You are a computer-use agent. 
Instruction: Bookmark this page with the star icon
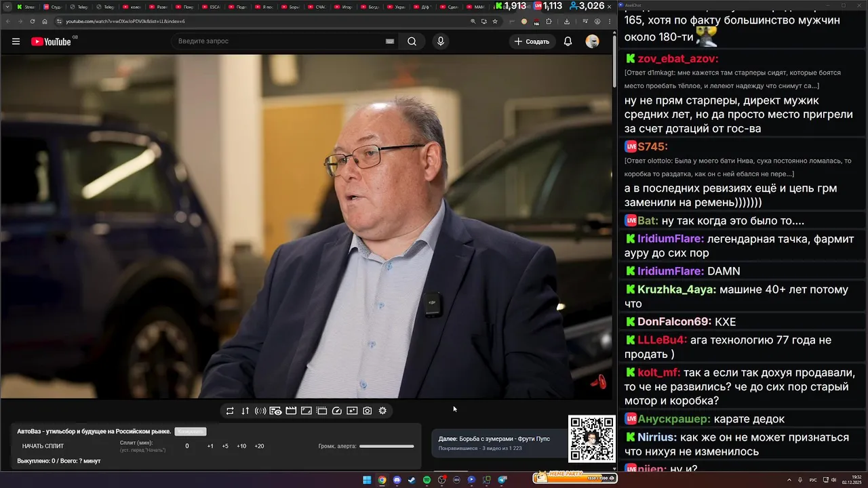pyautogui.click(x=495, y=21)
